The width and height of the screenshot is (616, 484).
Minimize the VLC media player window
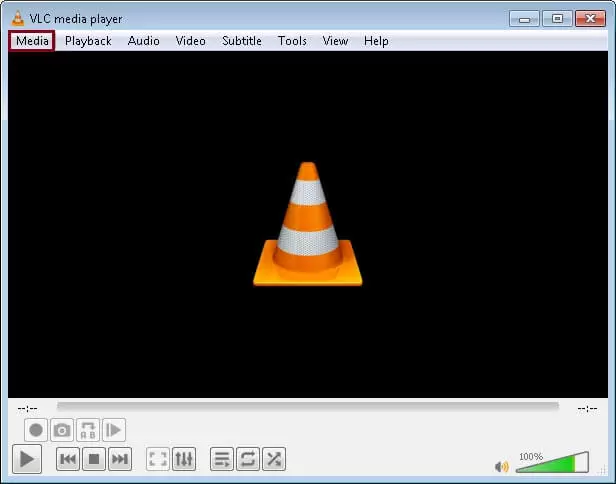[524, 18]
